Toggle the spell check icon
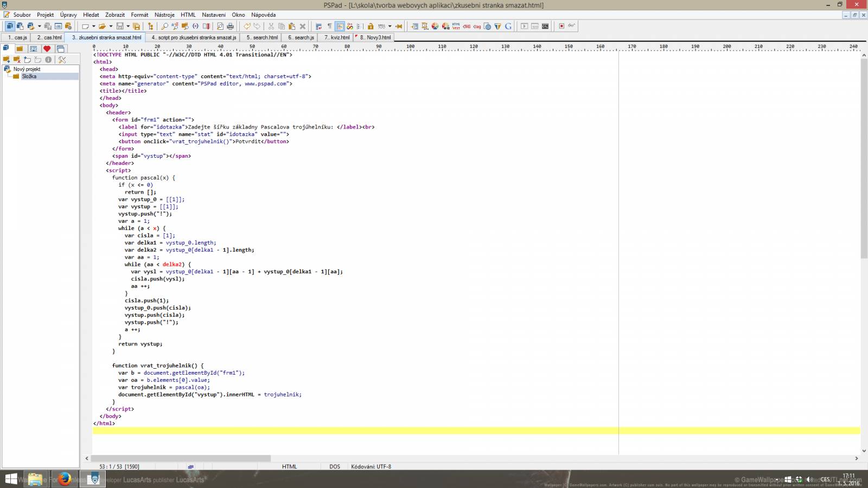 coord(381,26)
